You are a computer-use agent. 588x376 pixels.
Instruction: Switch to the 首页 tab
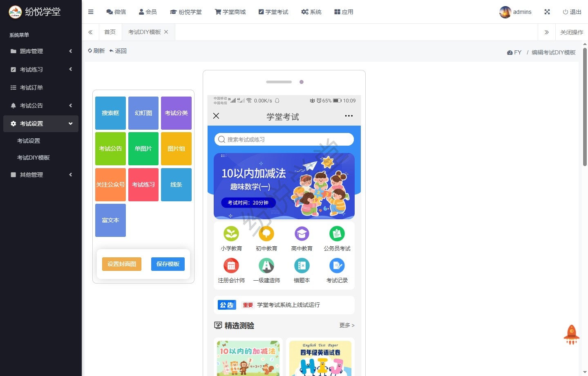[110, 32]
